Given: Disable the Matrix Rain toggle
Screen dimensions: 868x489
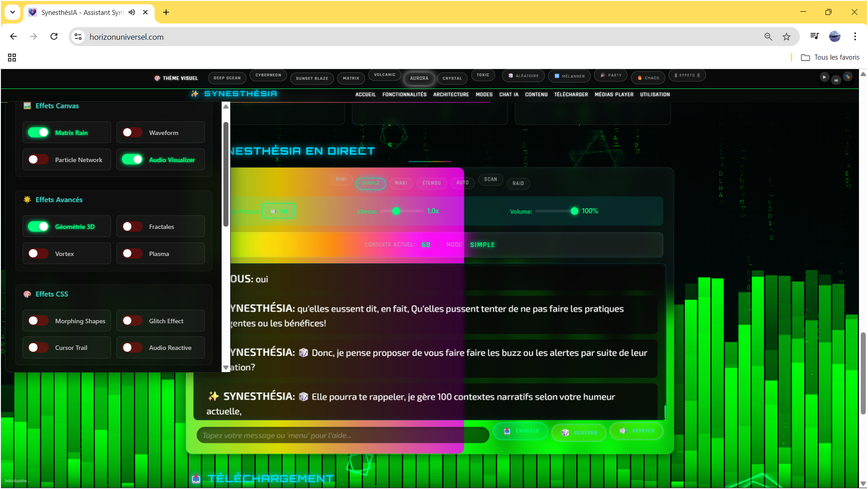Looking at the screenshot, I should click(38, 132).
